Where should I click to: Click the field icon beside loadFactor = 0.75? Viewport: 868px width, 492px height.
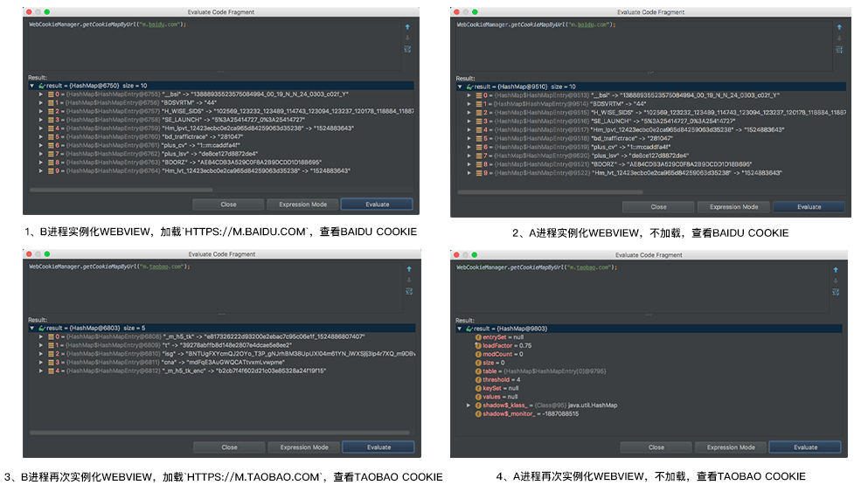(478, 345)
